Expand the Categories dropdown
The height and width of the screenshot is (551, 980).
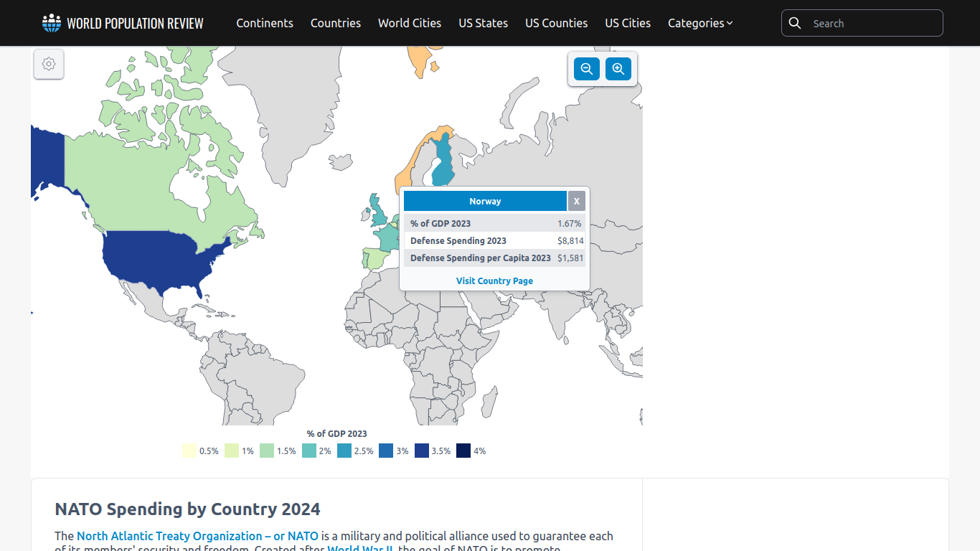coord(700,23)
